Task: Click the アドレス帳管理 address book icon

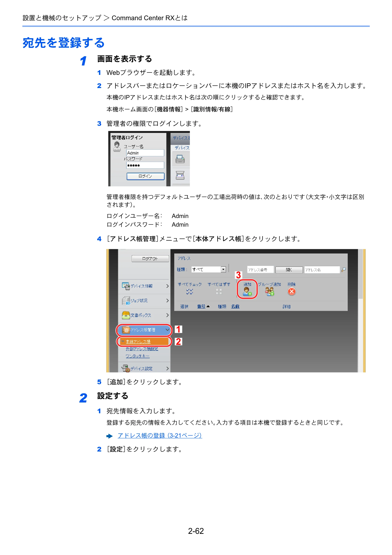Action: 126,330
